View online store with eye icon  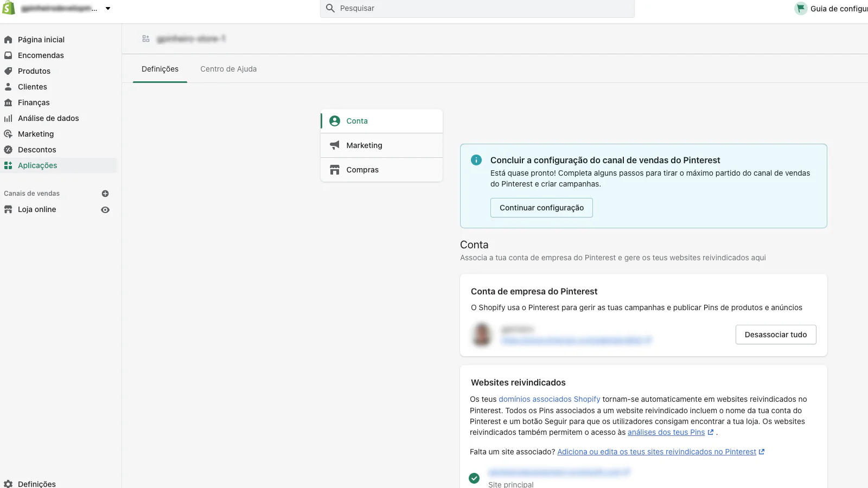click(x=105, y=210)
